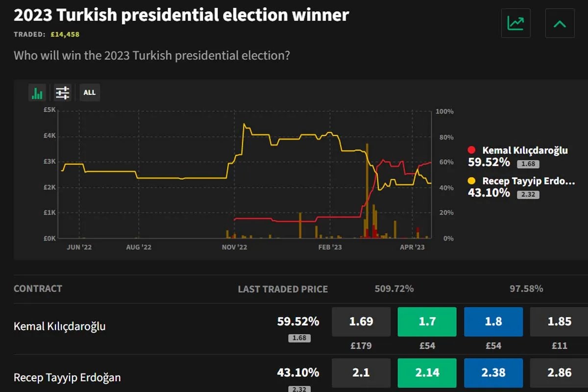Click the LAST TRADED PRICE column header
Viewport: 588px width, 392px height.
[x=283, y=289]
